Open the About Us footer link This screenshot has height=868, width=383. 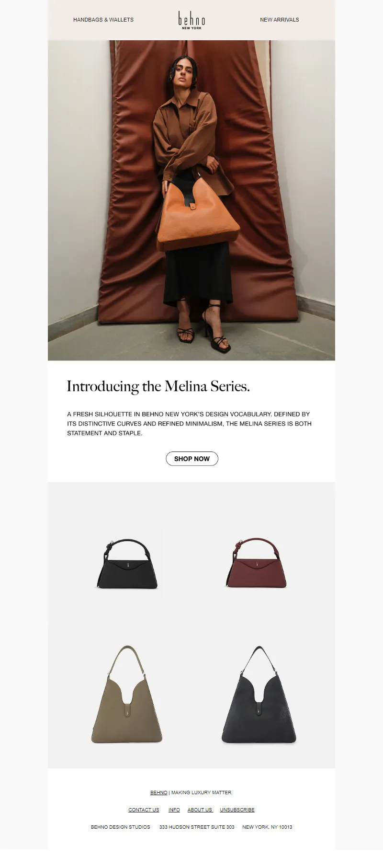click(200, 810)
